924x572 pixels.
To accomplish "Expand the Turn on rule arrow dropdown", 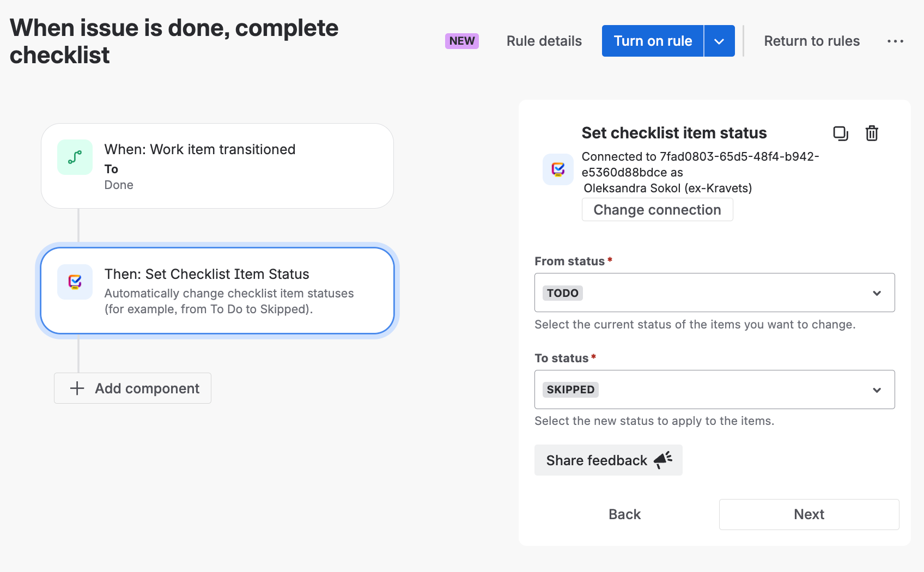I will click(719, 41).
